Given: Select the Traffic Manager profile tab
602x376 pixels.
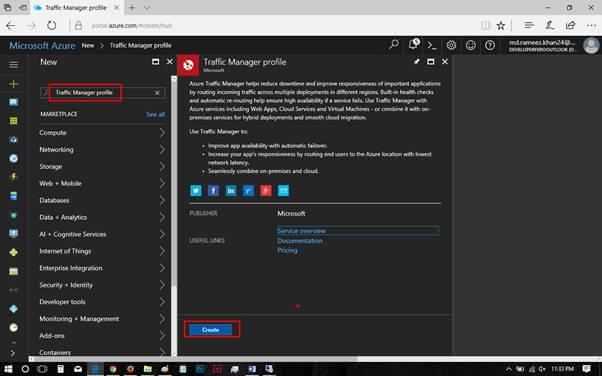Looking at the screenshot, I should pyautogui.click(x=76, y=8).
